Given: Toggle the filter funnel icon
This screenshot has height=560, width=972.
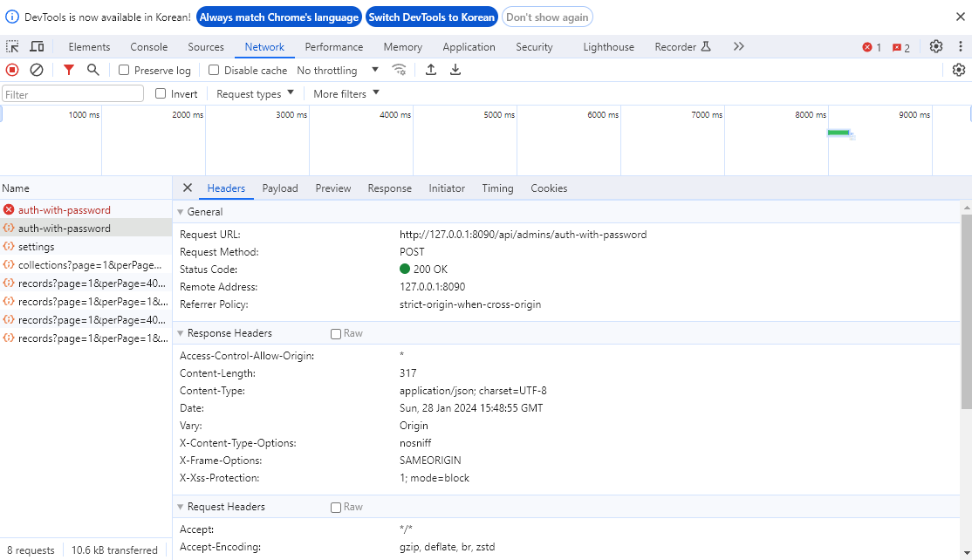Looking at the screenshot, I should pyautogui.click(x=69, y=70).
